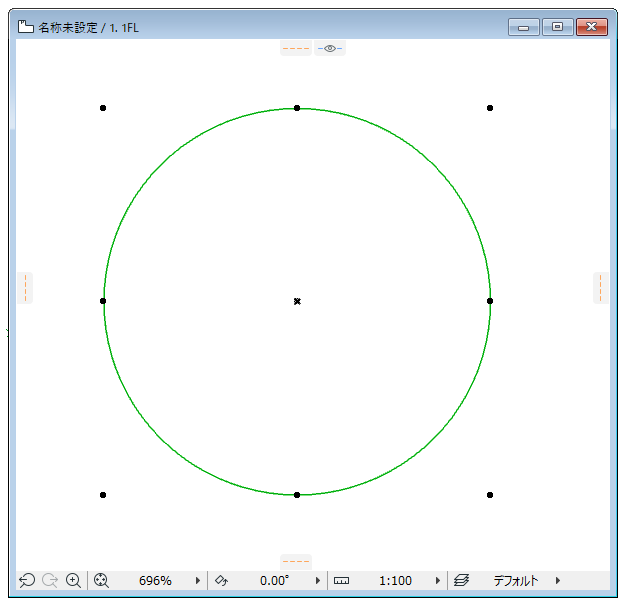Click the previous zoom icon
The width and height of the screenshot is (633, 609).
[x=27, y=580]
